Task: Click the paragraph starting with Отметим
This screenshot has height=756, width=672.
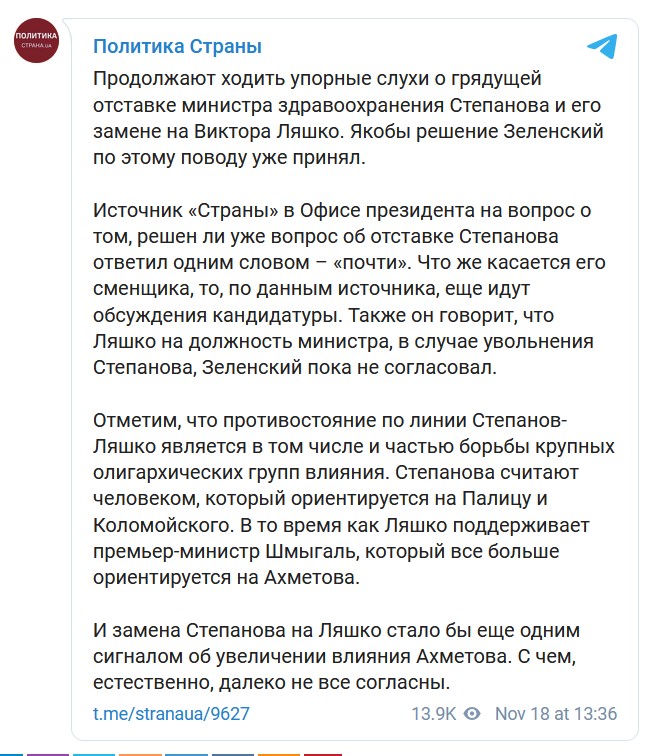Action: click(x=354, y=499)
